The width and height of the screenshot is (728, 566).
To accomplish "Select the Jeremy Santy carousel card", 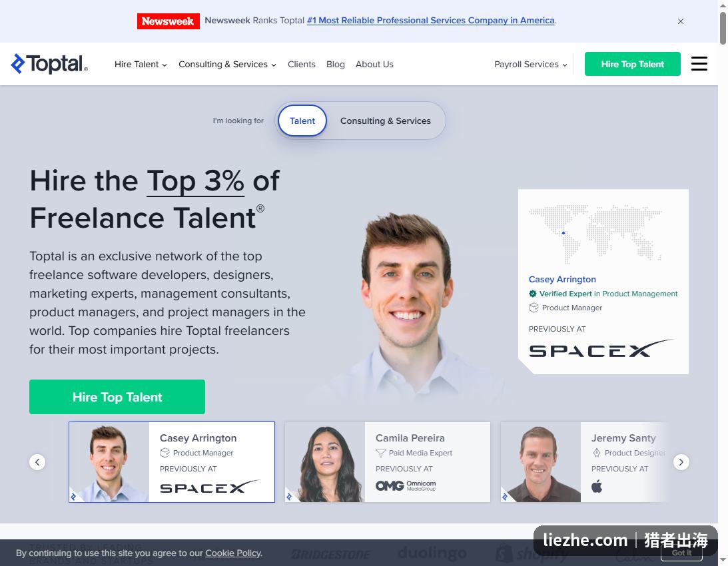I will tap(585, 462).
